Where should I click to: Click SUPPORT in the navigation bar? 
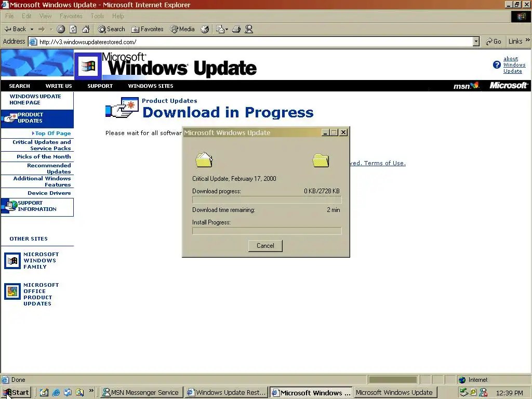click(x=100, y=86)
